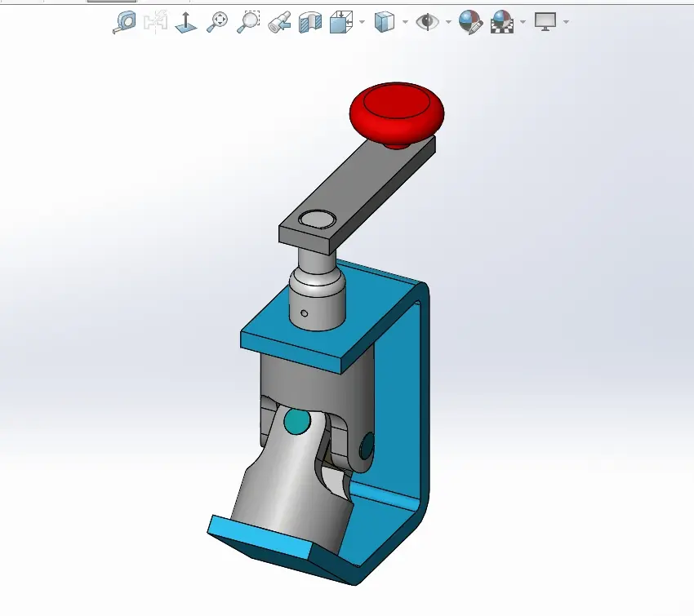Image resolution: width=694 pixels, height=616 pixels.
Task: Click the greyed-out icon next to Measure
Action: [x=155, y=21]
